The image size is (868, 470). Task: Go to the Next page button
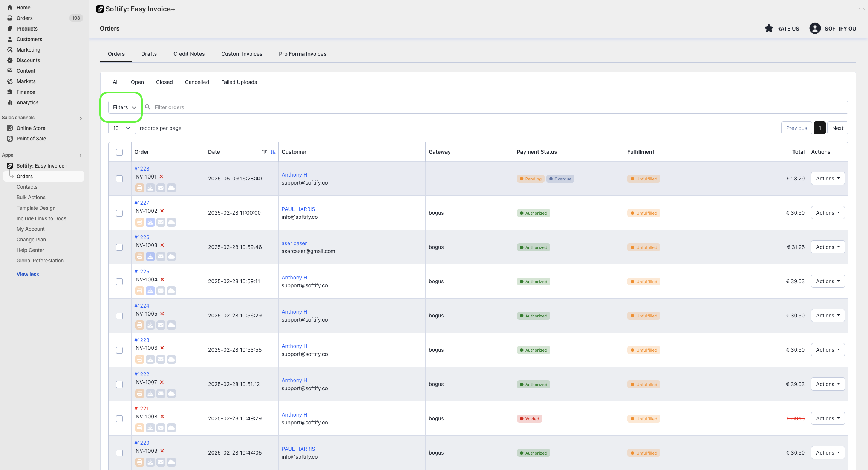pos(837,128)
